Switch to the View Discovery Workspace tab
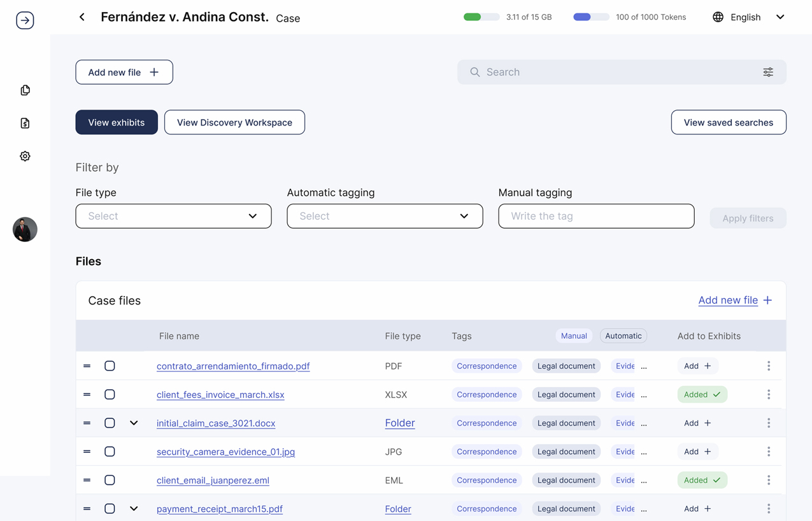Viewport: 812px width, 521px height. pos(234,122)
